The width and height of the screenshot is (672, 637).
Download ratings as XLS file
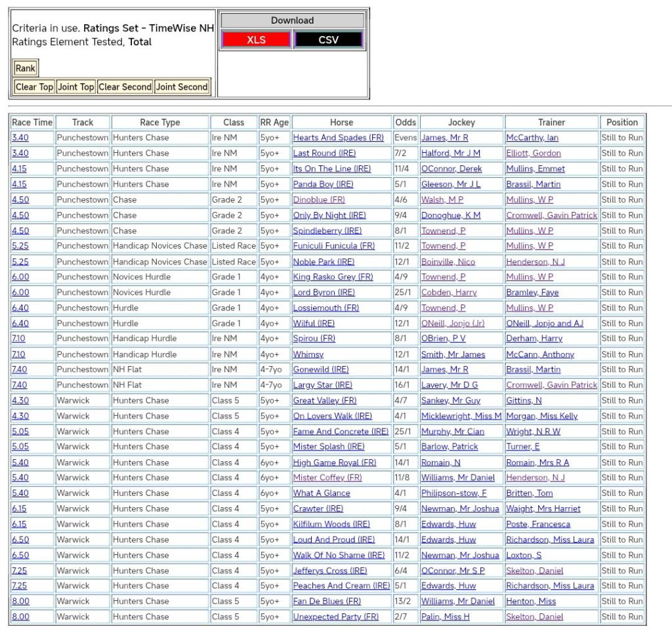(x=256, y=40)
